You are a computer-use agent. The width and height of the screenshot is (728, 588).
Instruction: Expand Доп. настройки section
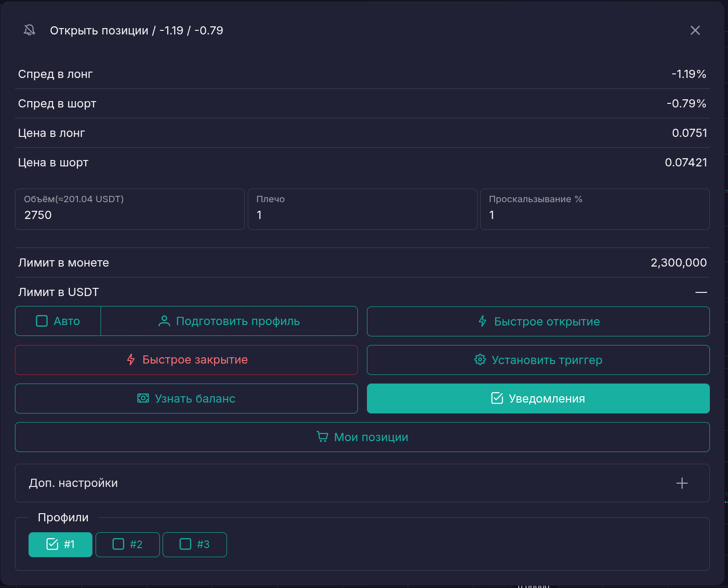pyautogui.click(x=362, y=483)
